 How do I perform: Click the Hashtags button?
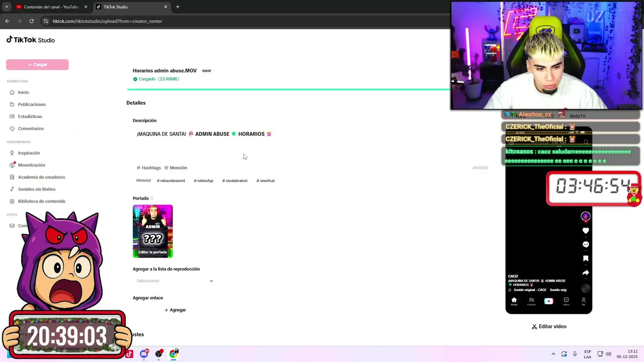149,168
